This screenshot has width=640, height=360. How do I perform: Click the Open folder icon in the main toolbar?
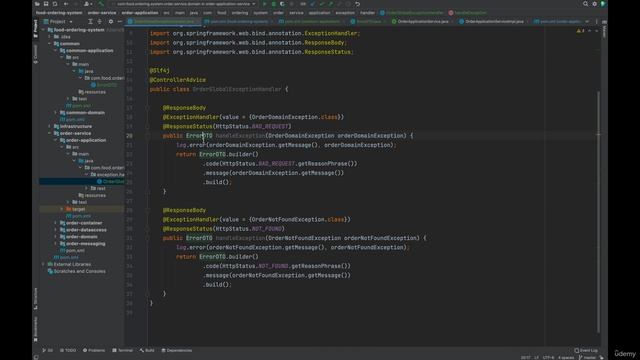tap(37, 4)
